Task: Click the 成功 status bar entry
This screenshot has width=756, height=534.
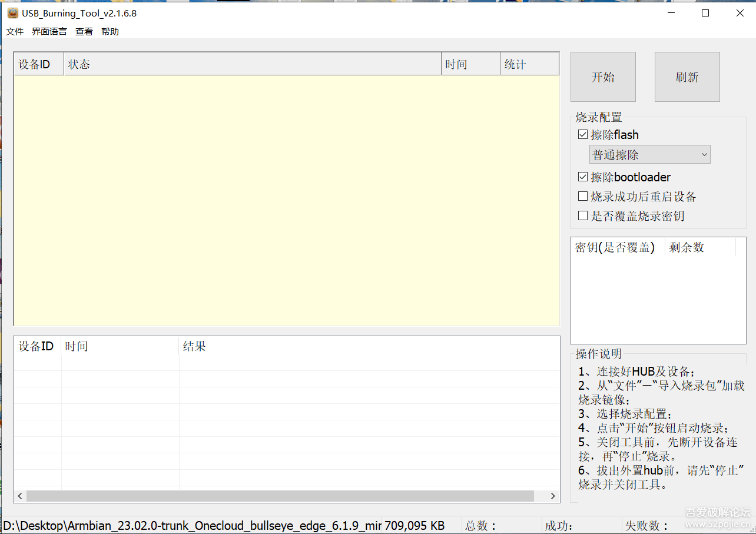Action: click(x=559, y=526)
